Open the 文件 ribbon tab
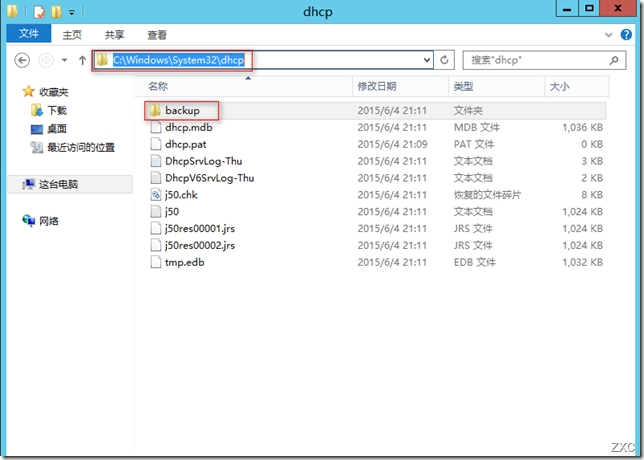Image resolution: width=644 pixels, height=460 pixels. point(29,33)
